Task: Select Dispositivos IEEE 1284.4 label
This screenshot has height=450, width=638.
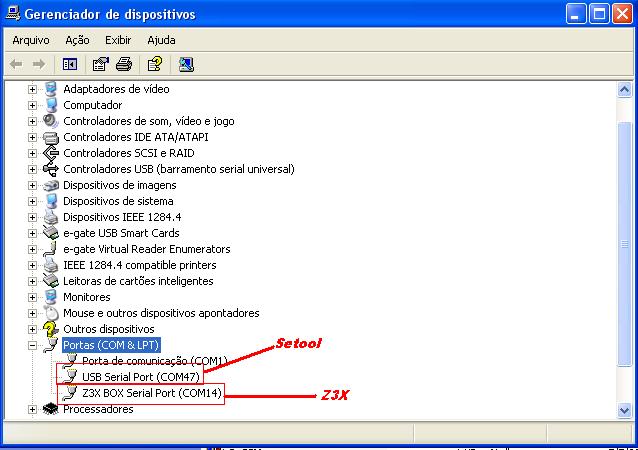Action: 122,217
